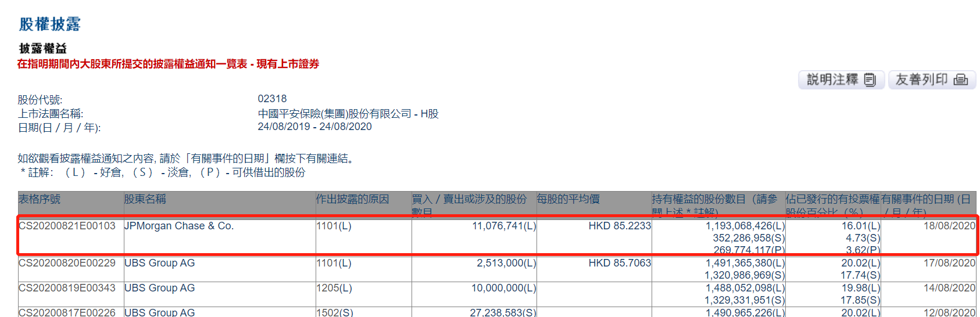Click percentage 19.98(L)

click(861, 288)
